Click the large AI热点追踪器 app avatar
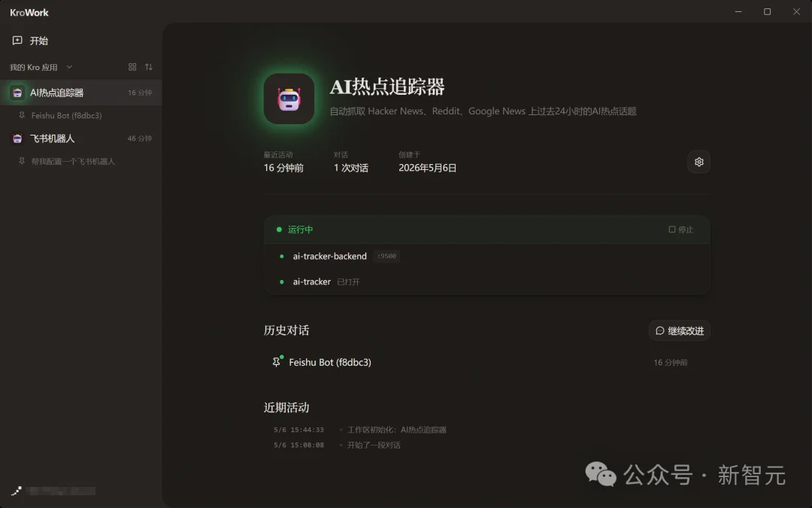 289,99
